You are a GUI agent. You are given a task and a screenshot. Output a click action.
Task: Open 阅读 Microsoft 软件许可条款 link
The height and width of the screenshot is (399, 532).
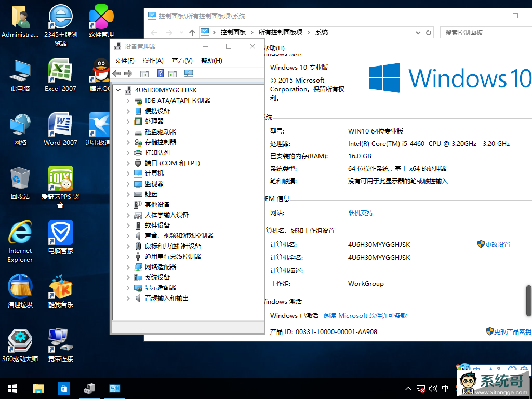point(365,315)
